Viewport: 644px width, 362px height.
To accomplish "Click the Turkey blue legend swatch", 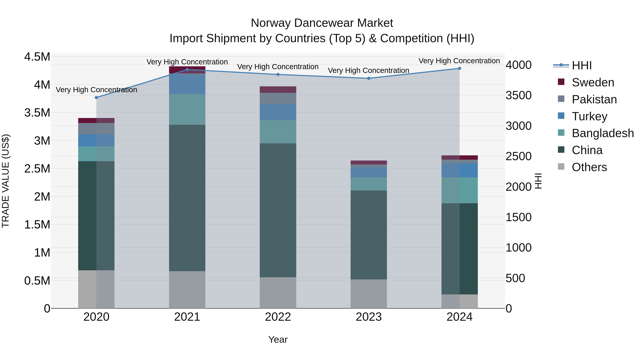I will (x=561, y=116).
